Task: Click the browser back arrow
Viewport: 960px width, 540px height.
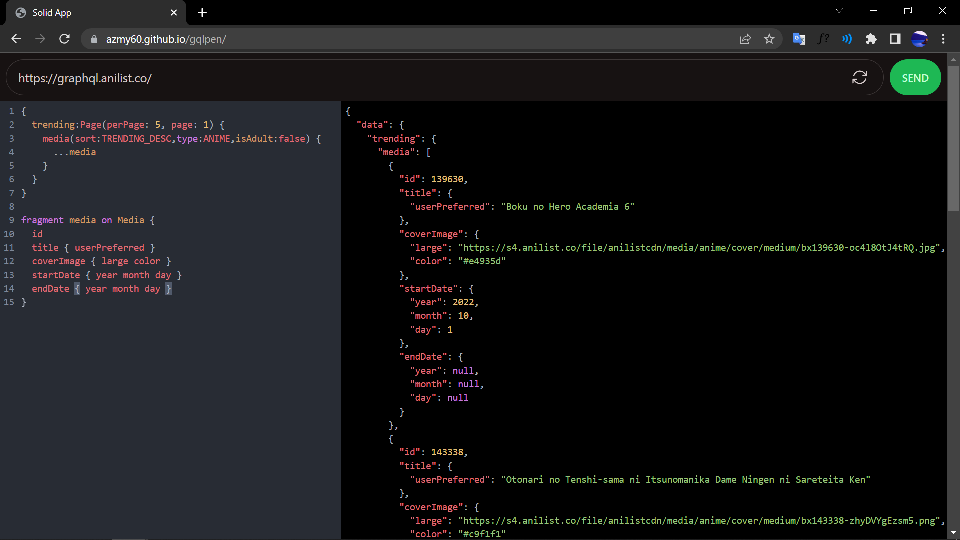Action: [16, 39]
